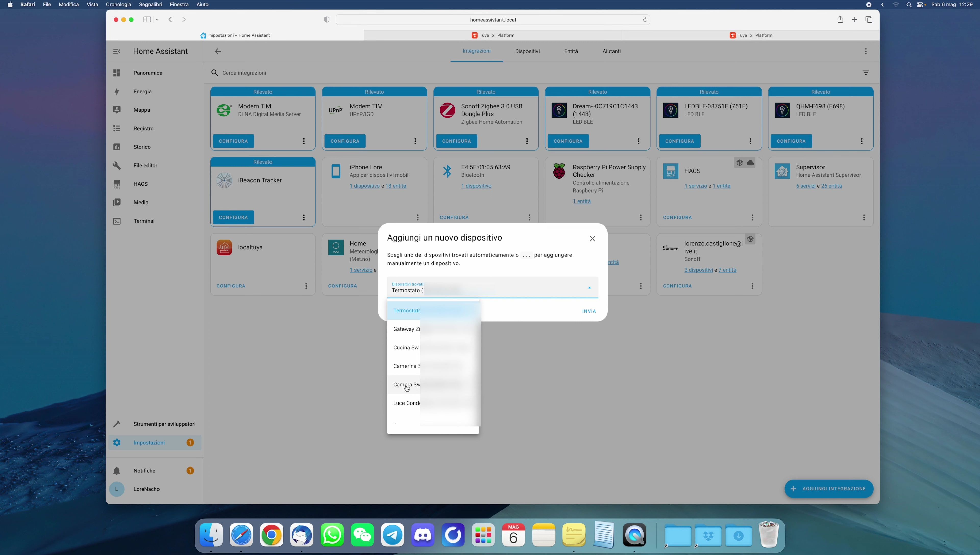980x555 pixels.
Task: Collapse the Dispositivi trovati dropdown
Action: (x=589, y=288)
